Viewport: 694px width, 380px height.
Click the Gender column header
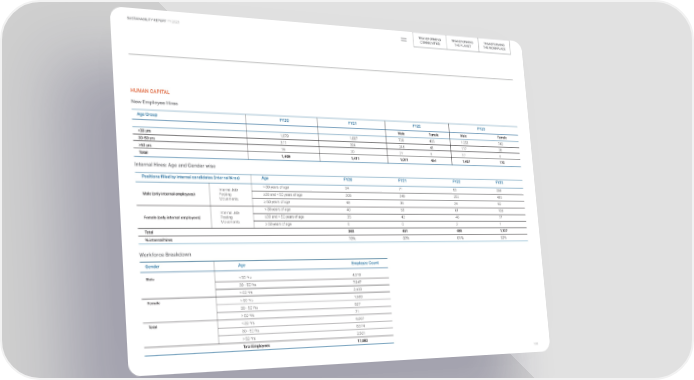point(152,267)
